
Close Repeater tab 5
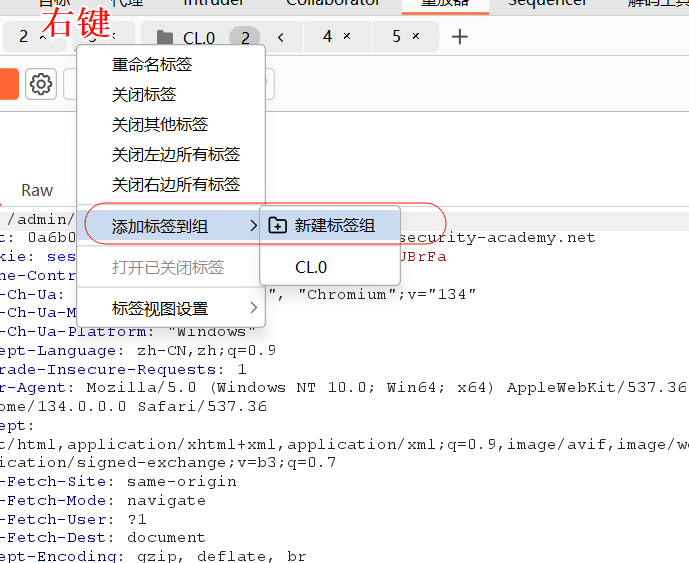point(416,36)
